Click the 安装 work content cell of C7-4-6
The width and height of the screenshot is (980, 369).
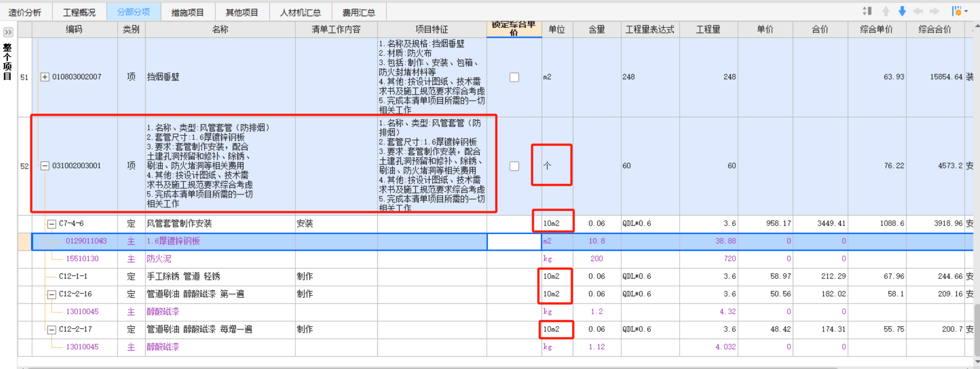(336, 224)
